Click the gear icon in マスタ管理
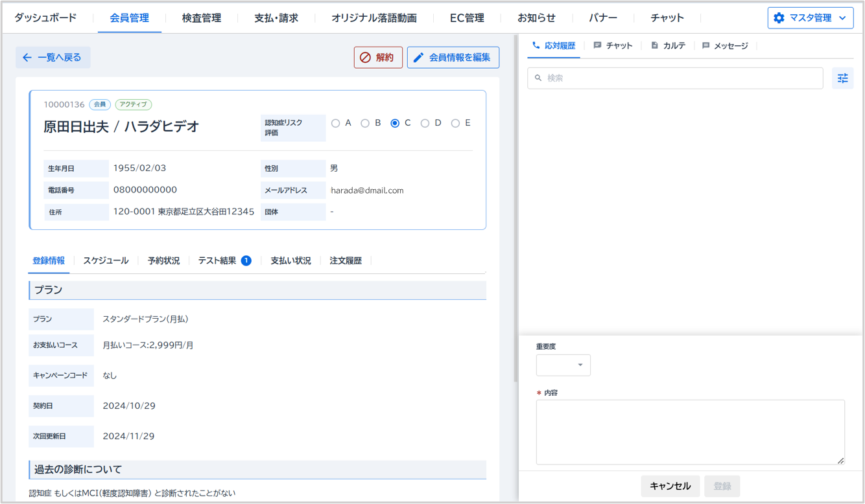Screen dimensions: 865x504 pyautogui.click(x=779, y=18)
